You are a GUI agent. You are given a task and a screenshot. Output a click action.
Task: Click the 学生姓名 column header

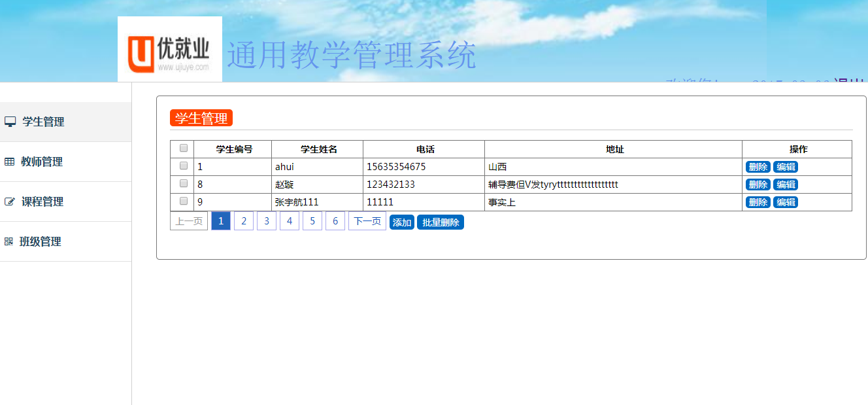point(318,149)
